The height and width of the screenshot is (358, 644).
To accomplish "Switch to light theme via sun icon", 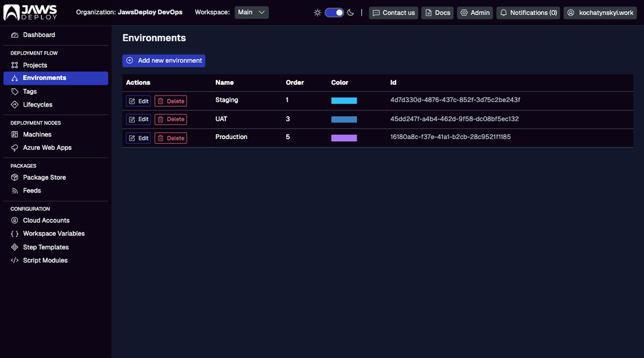I will coord(317,13).
